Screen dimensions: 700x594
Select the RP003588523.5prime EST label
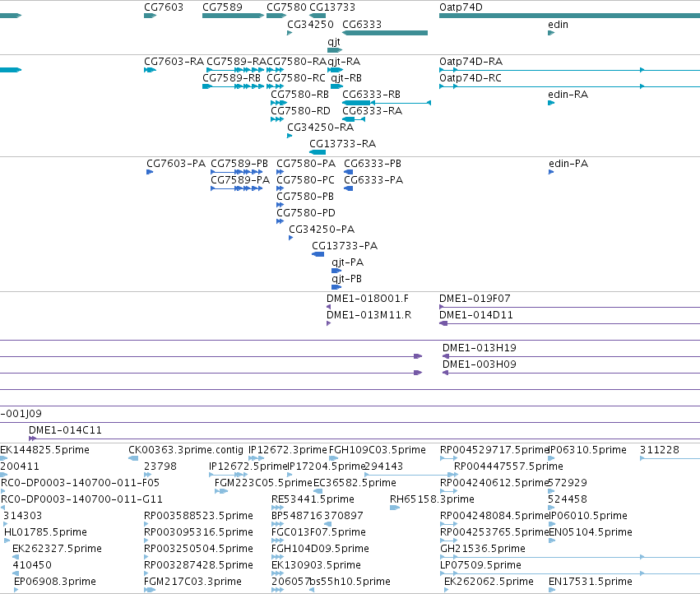point(198,516)
